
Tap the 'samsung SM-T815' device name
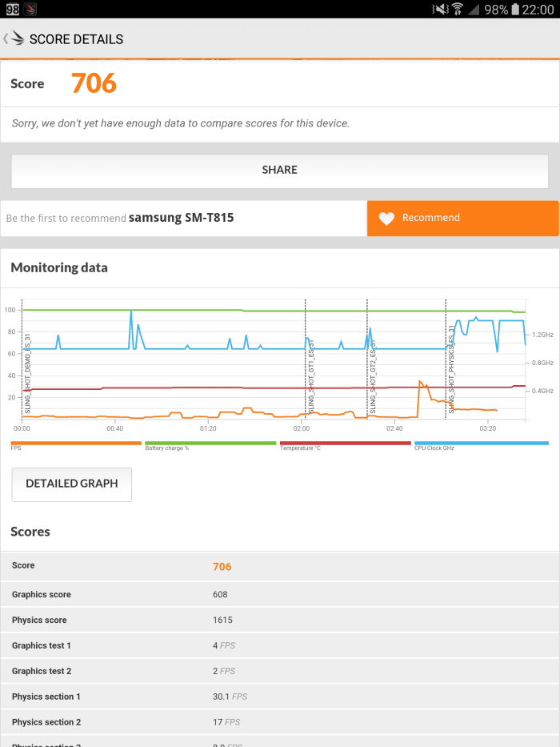[181, 218]
